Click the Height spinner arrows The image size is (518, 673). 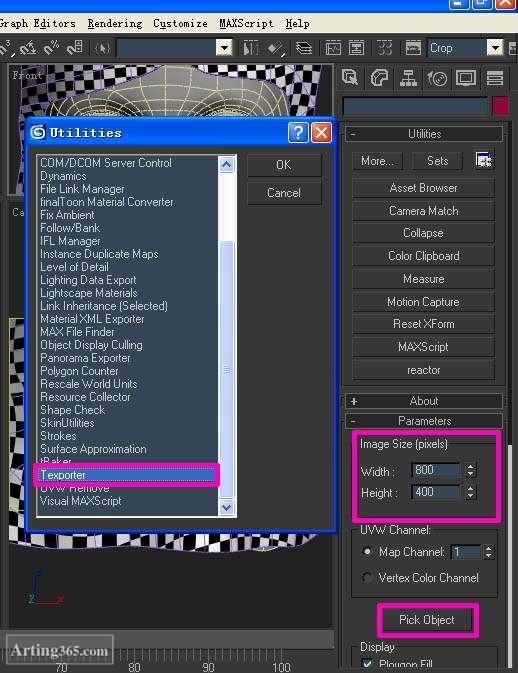[x=471, y=492]
